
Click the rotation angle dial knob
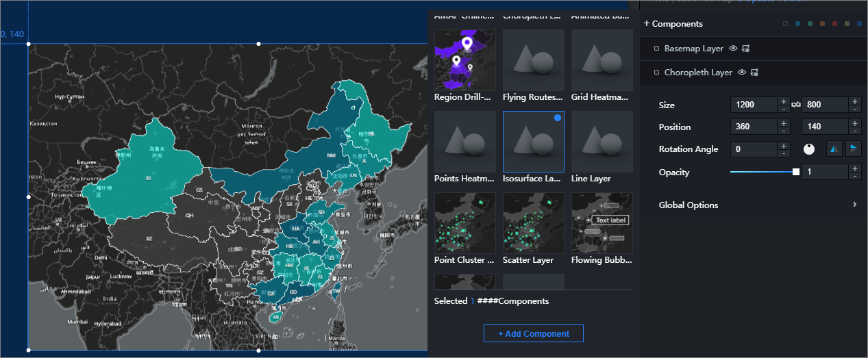(809, 149)
